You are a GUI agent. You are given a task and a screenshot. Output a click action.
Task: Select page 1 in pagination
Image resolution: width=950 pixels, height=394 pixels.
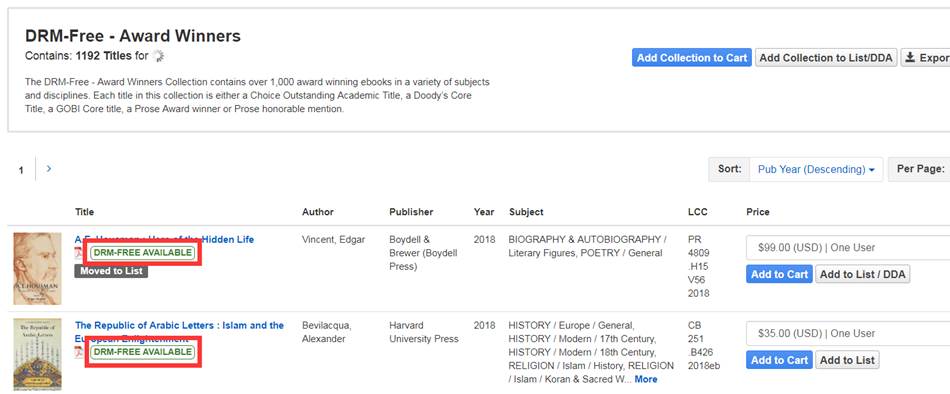pos(21,170)
